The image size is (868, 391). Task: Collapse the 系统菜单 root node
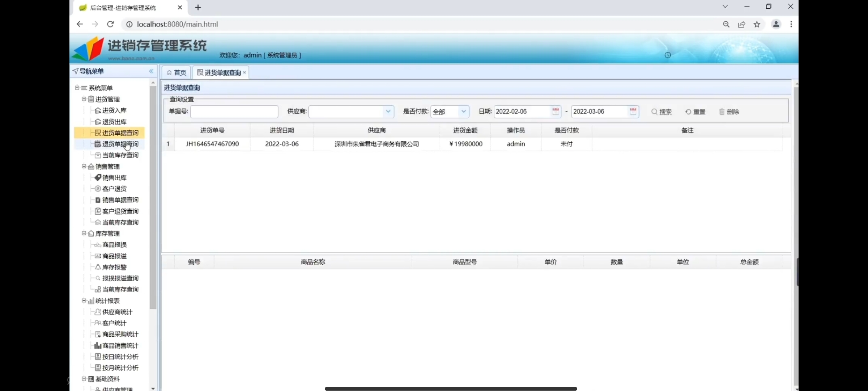coord(77,88)
